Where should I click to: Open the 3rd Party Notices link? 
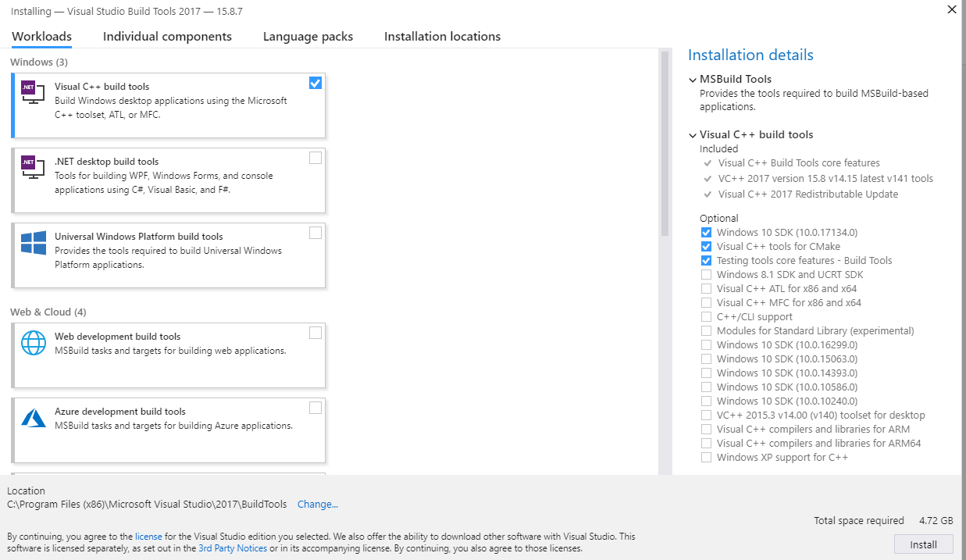[233, 549]
